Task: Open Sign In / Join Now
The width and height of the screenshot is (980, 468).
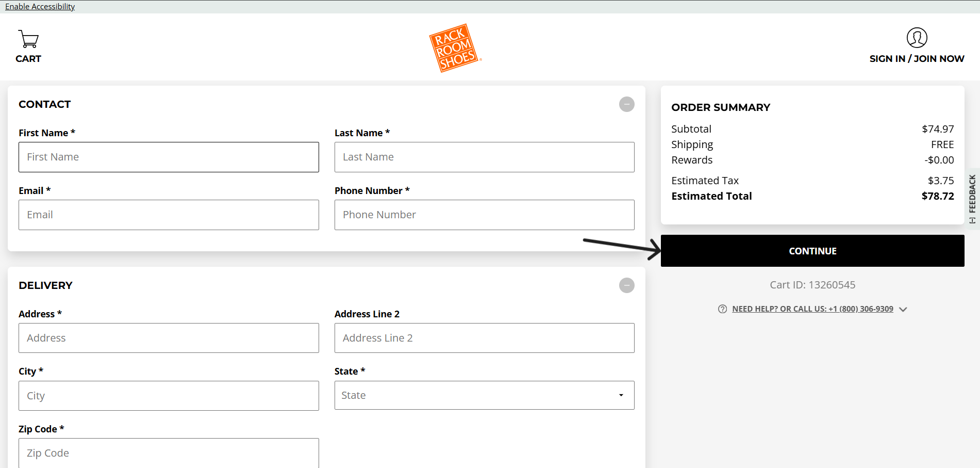Action: click(x=917, y=59)
